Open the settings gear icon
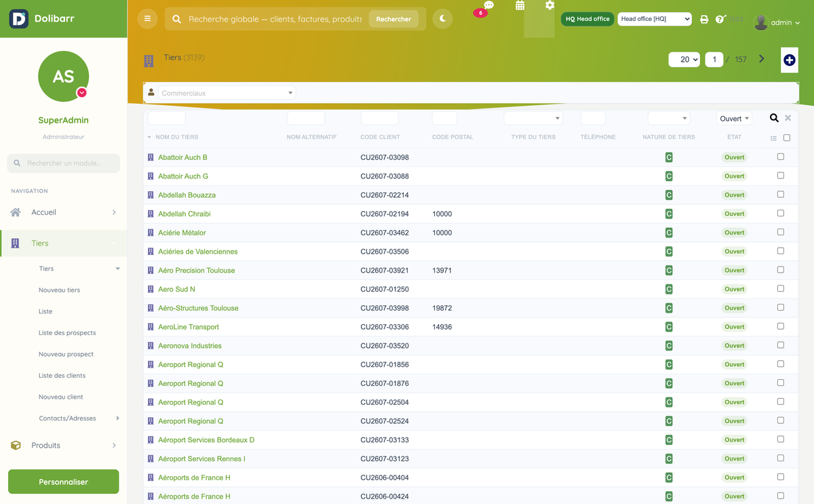Viewport: 814px width, 504px height. 549,5
